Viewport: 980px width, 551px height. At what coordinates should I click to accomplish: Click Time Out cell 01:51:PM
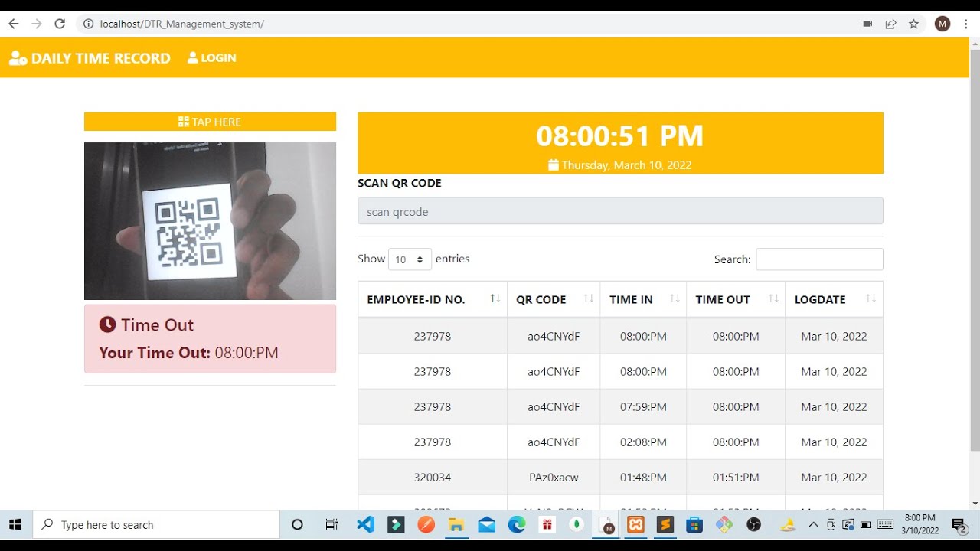(736, 478)
